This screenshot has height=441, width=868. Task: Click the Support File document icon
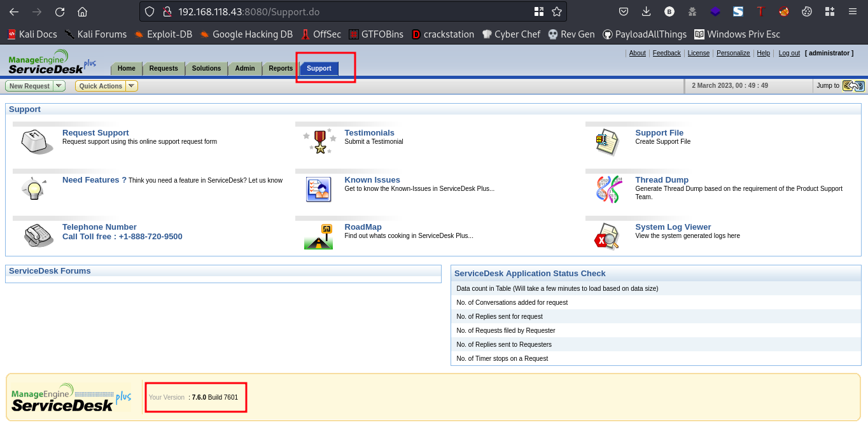tap(606, 142)
